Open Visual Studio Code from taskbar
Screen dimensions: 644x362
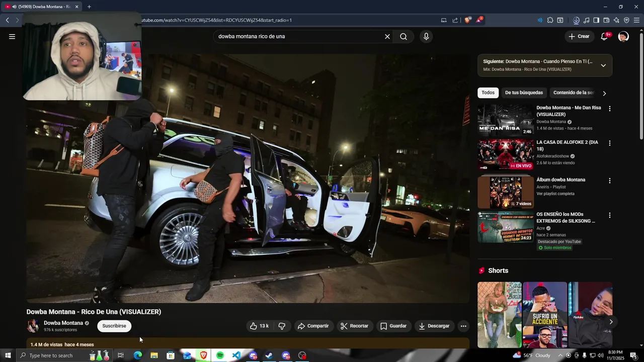pos(236,355)
